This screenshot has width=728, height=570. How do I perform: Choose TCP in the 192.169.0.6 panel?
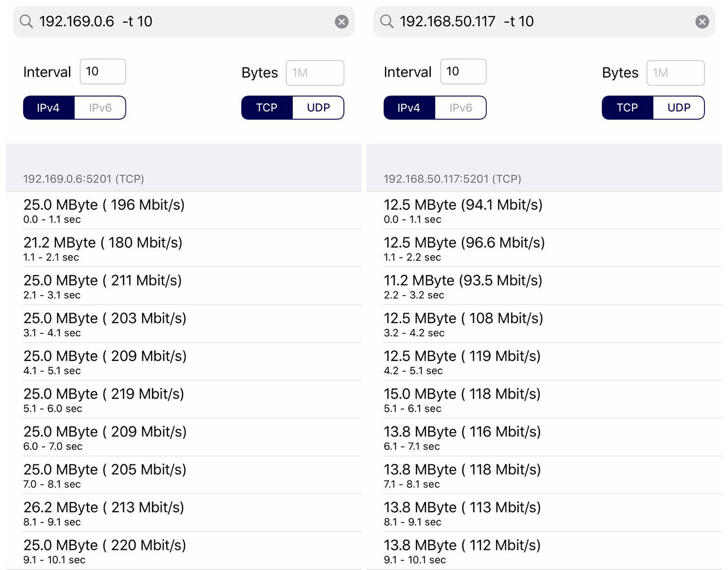point(267,108)
